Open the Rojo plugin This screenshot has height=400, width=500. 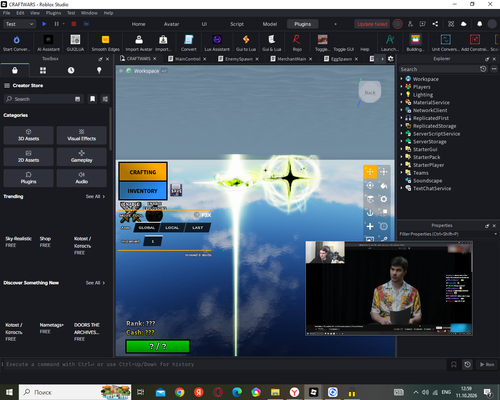click(x=297, y=43)
